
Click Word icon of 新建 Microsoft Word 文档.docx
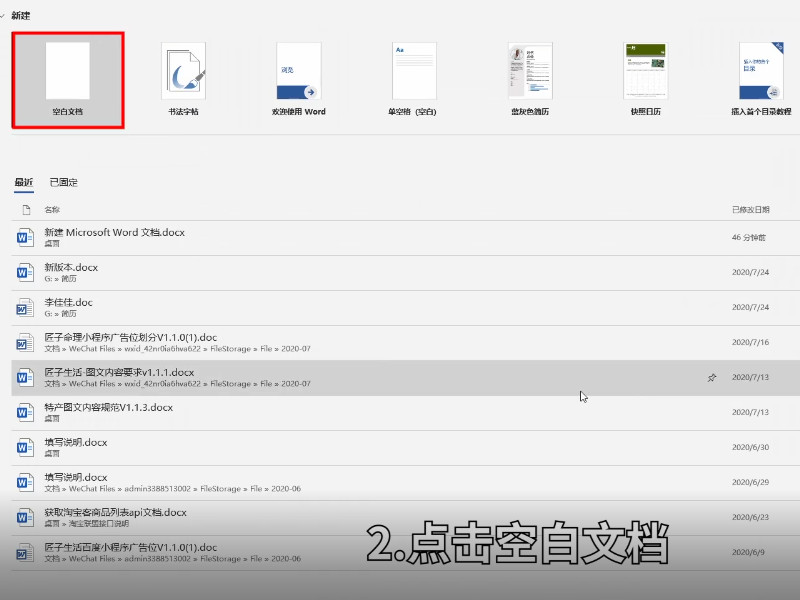(x=24, y=238)
